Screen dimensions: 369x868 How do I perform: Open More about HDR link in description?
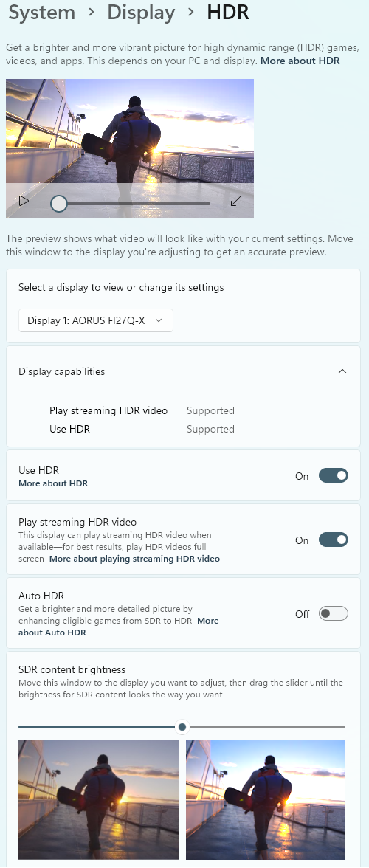300,61
